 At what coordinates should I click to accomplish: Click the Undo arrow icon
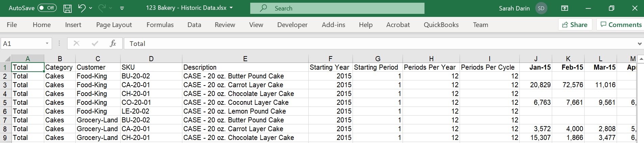click(x=81, y=8)
